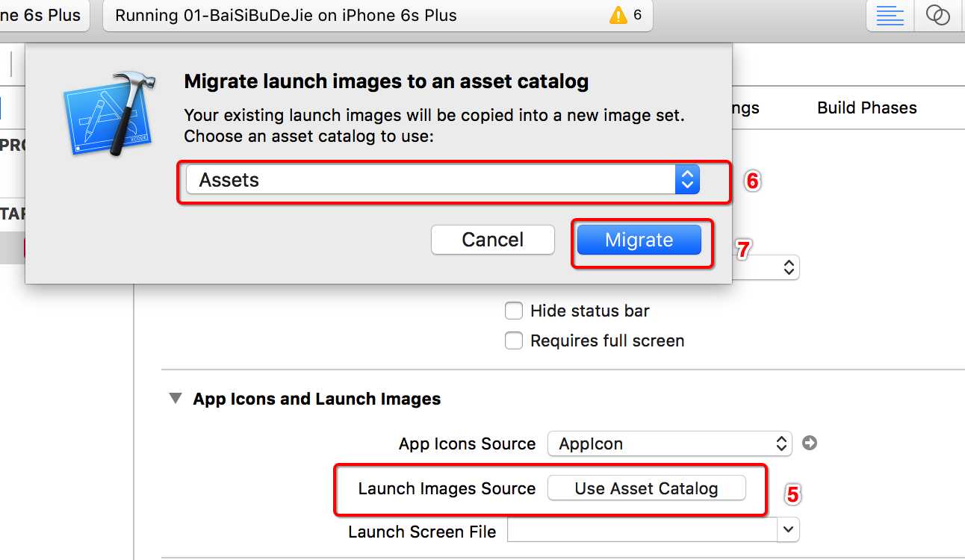Switch to the Standard editor view
Viewport: 965px width, 560px height.
tap(890, 16)
